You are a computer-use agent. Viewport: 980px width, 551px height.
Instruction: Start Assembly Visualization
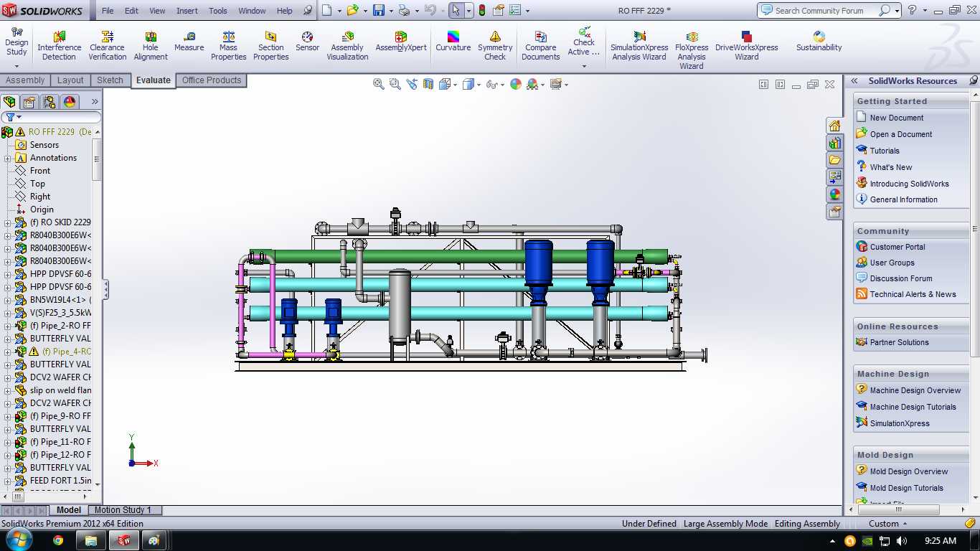[347, 46]
